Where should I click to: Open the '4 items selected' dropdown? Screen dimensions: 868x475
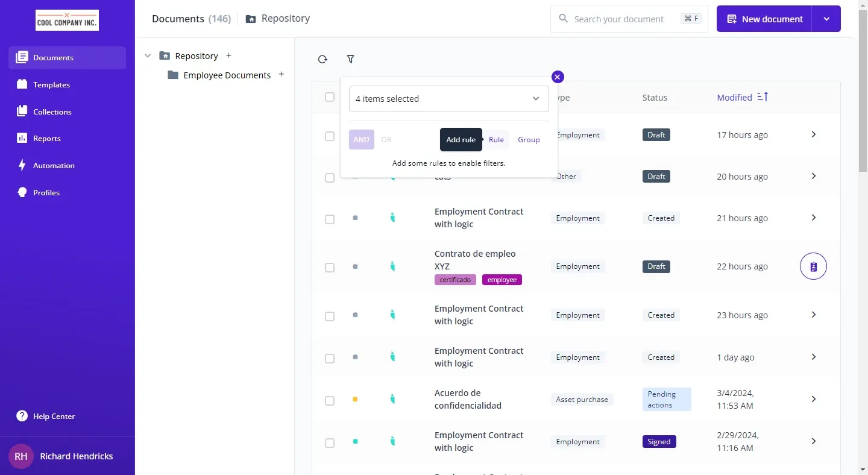[x=448, y=99]
